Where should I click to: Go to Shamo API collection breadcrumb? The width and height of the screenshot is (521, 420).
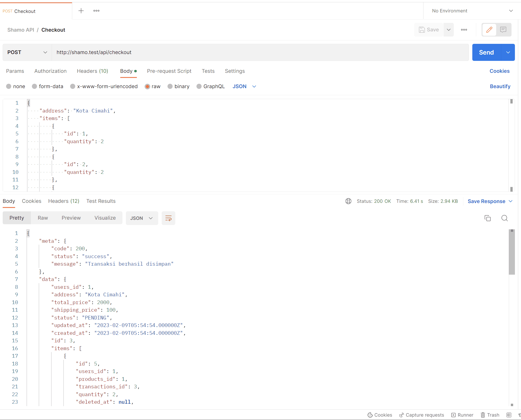point(21,30)
